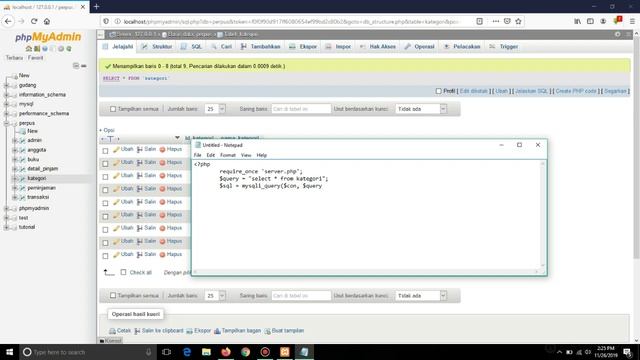Open bottom Jumlah baris 25 dropdown

215,296
